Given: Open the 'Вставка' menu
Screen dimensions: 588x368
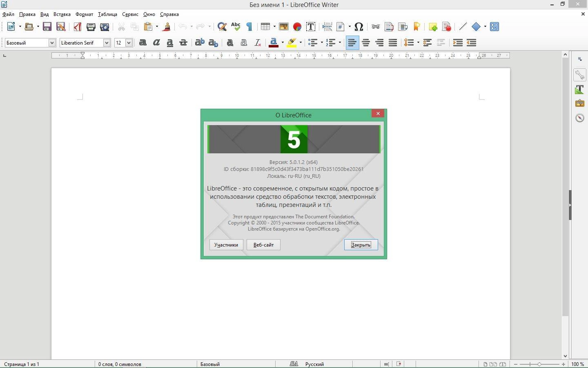Looking at the screenshot, I should click(62, 14).
